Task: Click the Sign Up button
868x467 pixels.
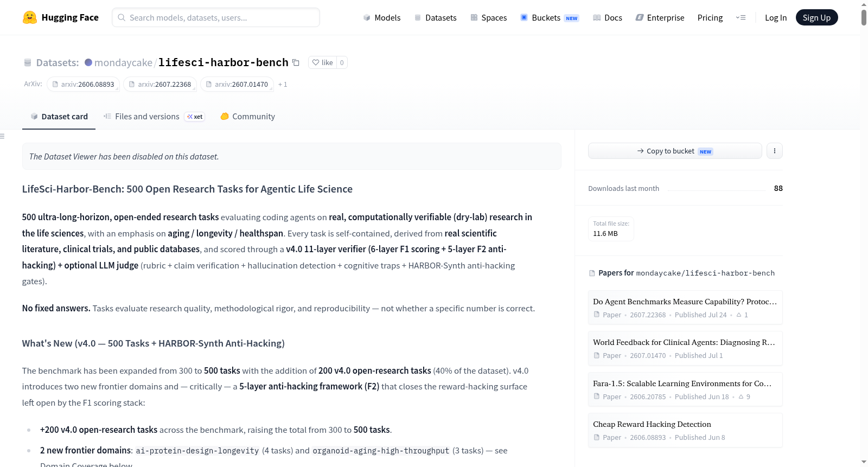Action: (x=817, y=17)
